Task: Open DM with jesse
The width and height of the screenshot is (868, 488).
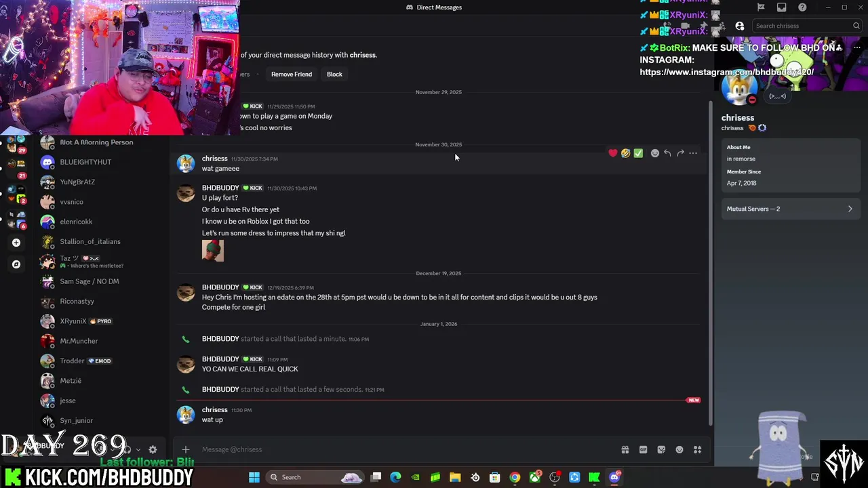Action: (102, 401)
